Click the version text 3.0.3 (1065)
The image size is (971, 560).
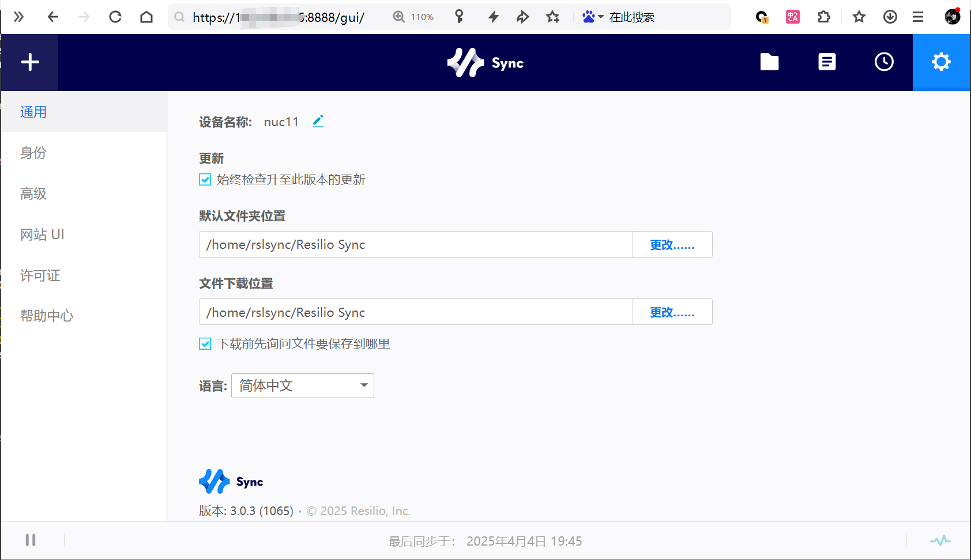(262, 511)
